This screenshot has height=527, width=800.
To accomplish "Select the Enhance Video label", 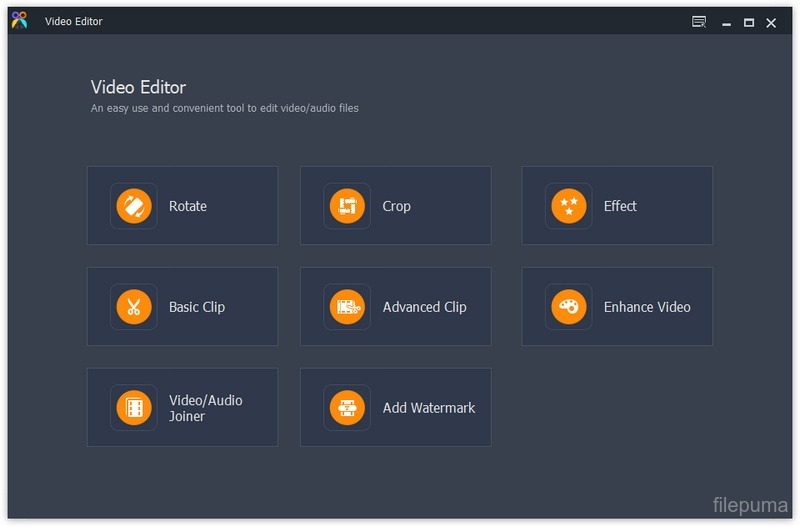I will (647, 307).
